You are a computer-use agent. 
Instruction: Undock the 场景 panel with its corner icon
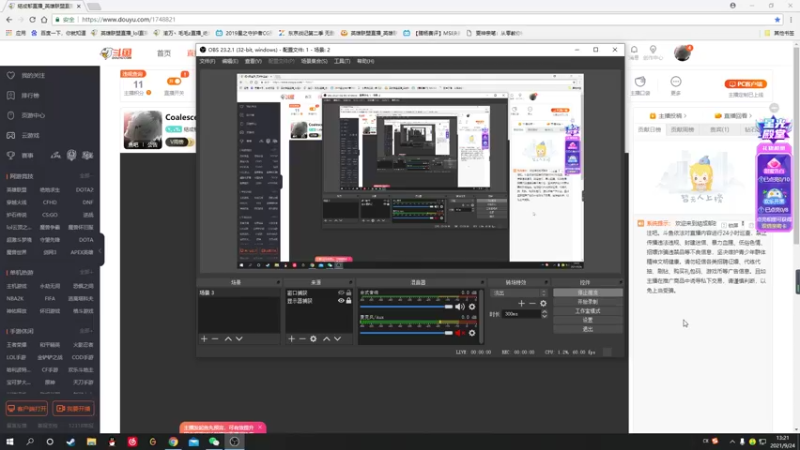click(278, 282)
